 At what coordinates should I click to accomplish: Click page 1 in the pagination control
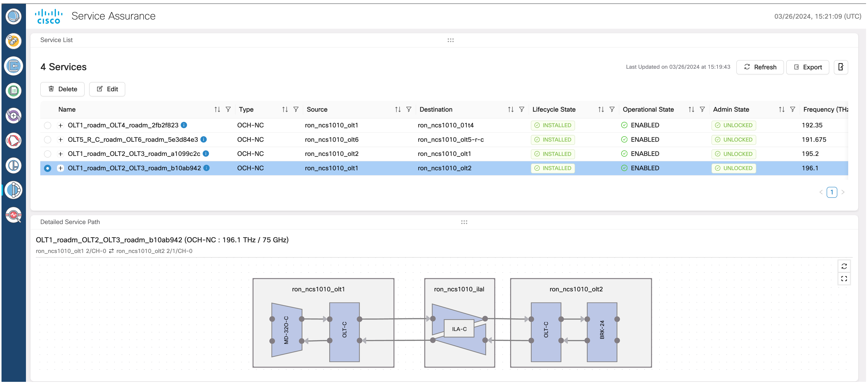[x=832, y=192]
